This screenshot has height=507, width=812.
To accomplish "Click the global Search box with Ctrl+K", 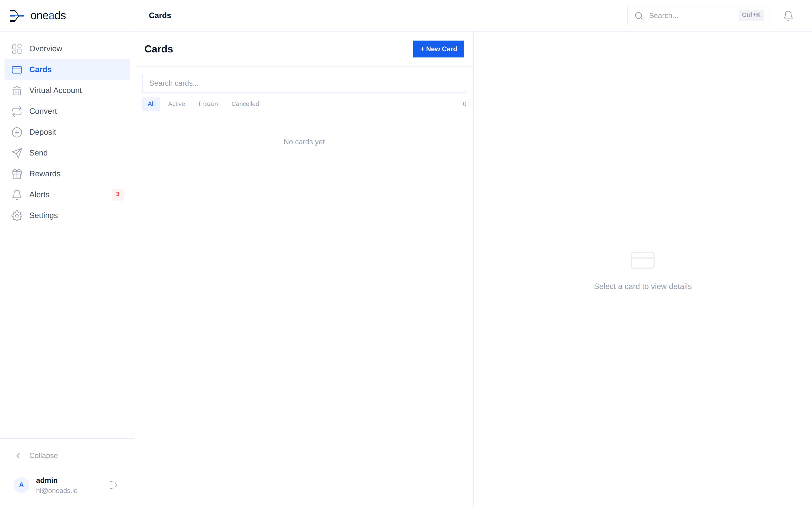I will pos(691,16).
